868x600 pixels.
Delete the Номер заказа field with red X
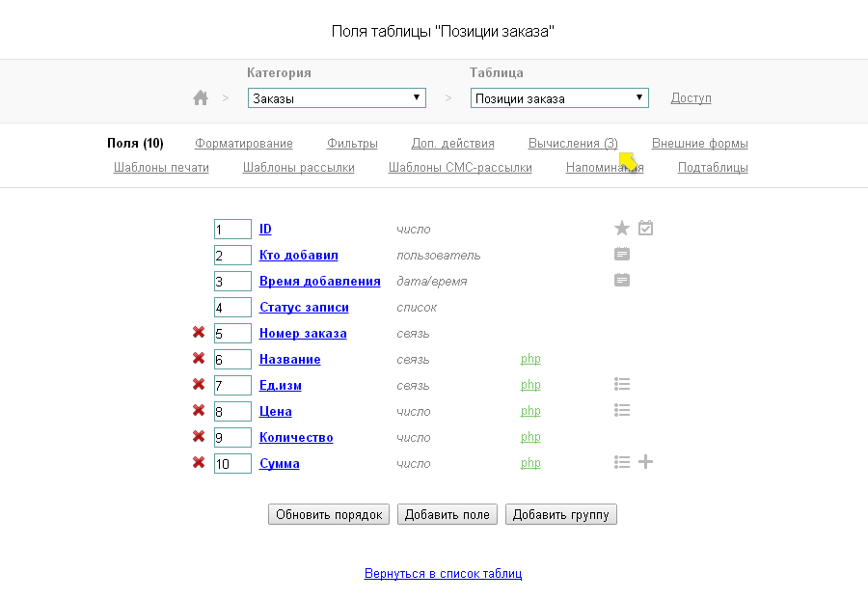point(199,333)
